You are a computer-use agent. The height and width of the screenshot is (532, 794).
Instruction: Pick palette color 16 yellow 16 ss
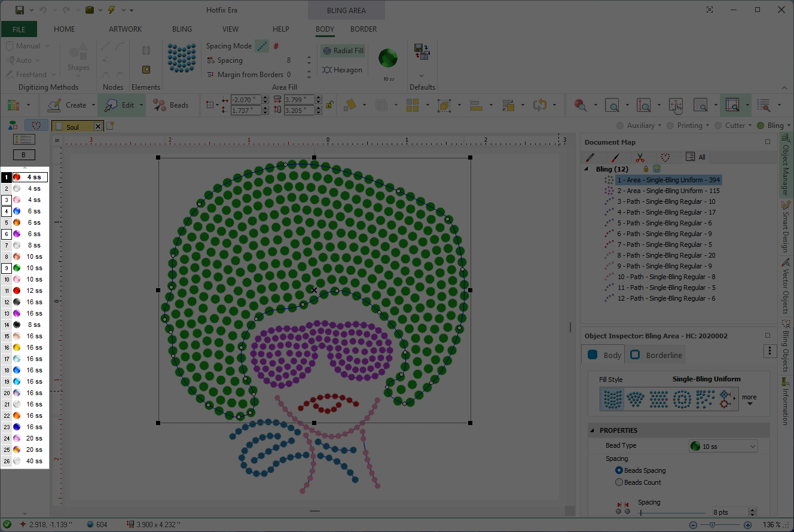[25, 347]
